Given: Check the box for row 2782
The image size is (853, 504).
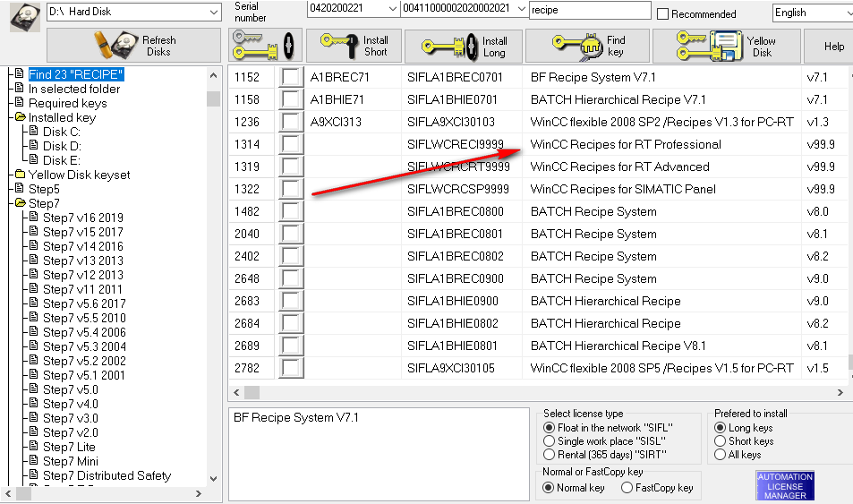Looking at the screenshot, I should 291,368.
